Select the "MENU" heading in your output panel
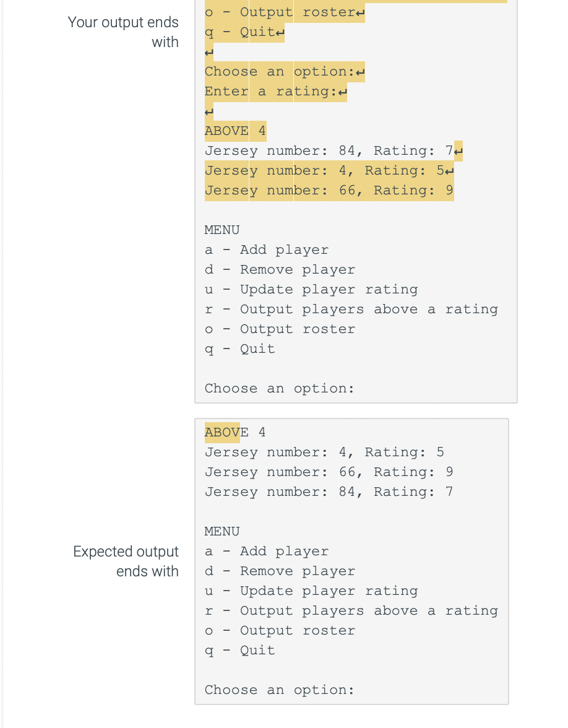The width and height of the screenshot is (568, 728). [222, 230]
